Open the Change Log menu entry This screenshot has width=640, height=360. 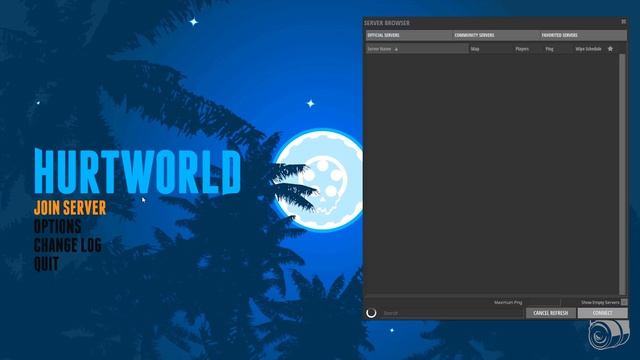68,245
